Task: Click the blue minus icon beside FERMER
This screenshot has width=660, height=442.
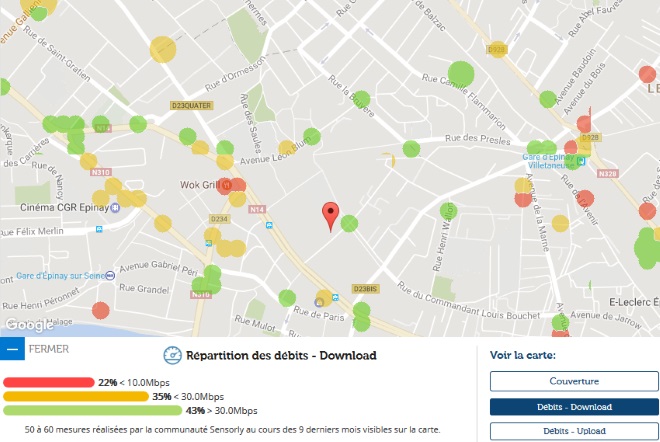Action: pos(11,349)
